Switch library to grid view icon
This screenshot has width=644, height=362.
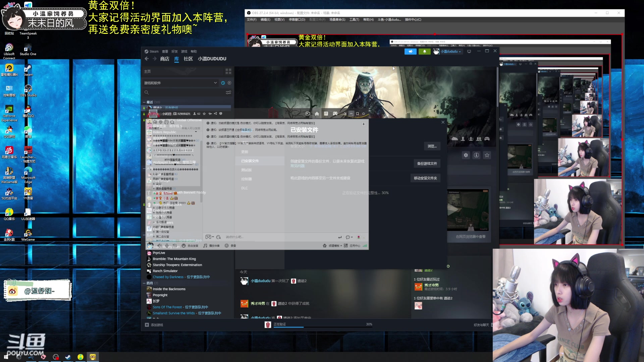(228, 71)
